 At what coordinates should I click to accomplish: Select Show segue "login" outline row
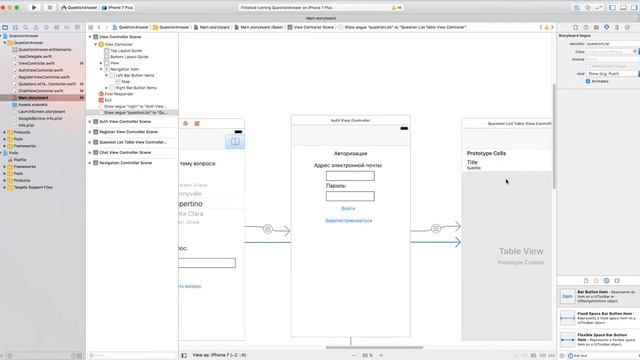tap(132, 106)
